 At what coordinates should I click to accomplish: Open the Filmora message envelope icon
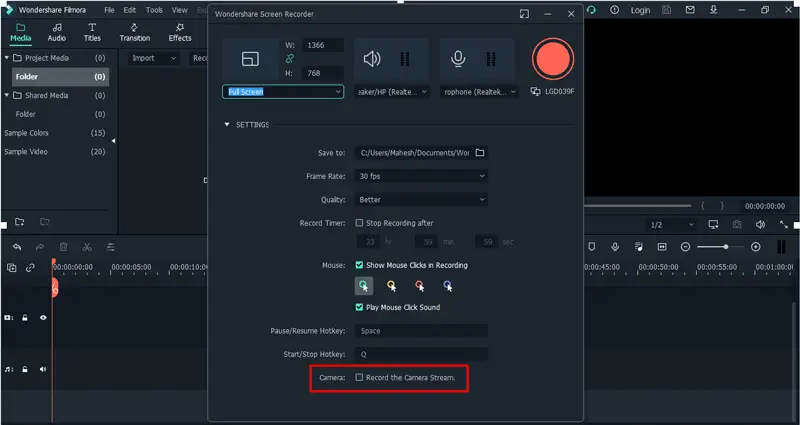pyautogui.click(x=690, y=10)
